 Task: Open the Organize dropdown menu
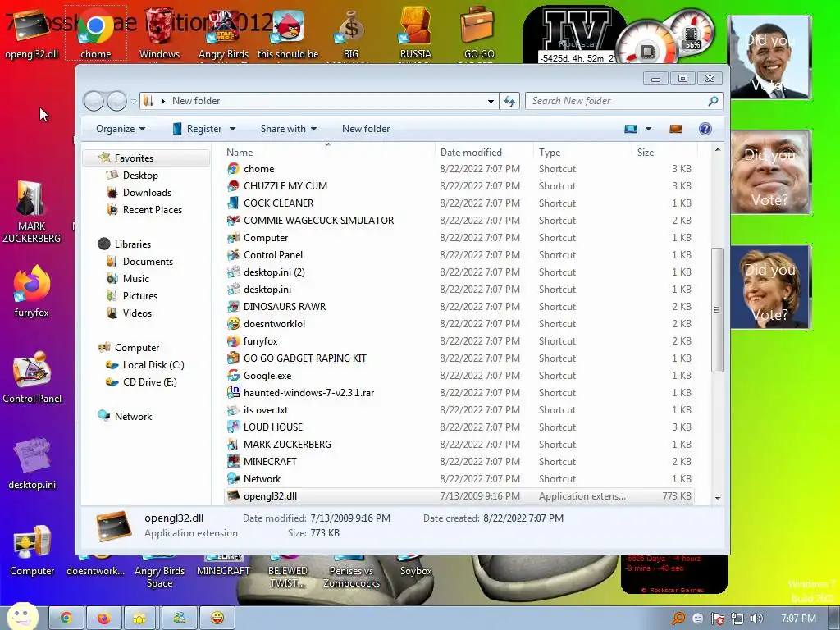[x=121, y=129]
